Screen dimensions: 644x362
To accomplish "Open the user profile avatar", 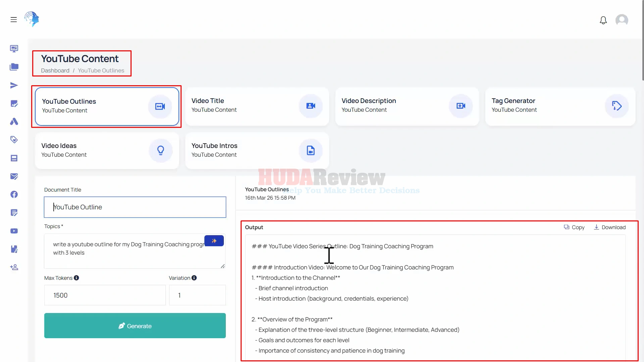I will click(x=622, y=20).
